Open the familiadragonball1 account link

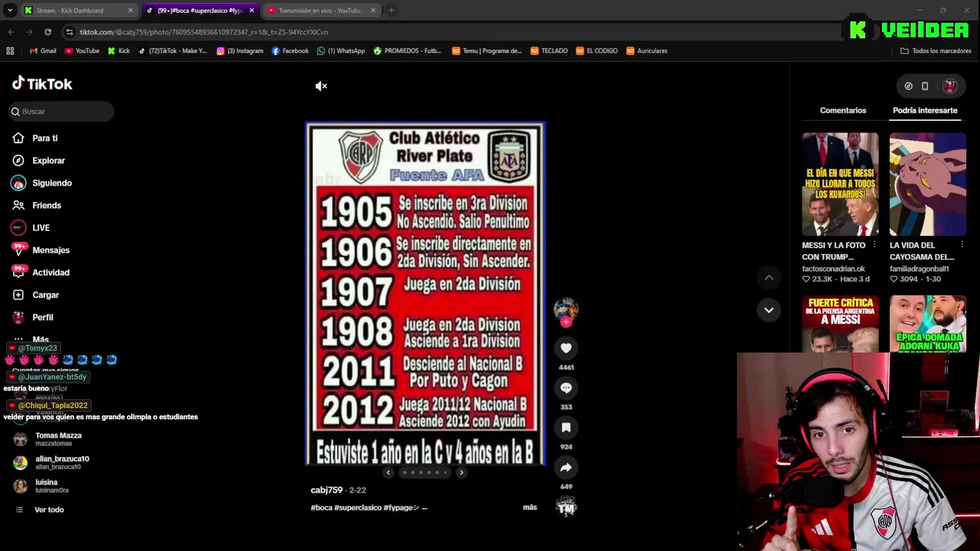pyautogui.click(x=919, y=269)
